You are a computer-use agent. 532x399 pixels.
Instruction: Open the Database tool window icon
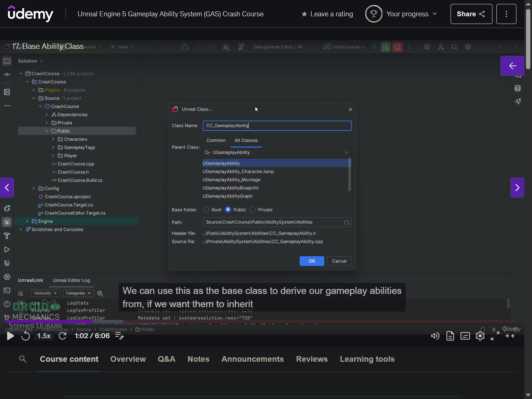(517, 88)
